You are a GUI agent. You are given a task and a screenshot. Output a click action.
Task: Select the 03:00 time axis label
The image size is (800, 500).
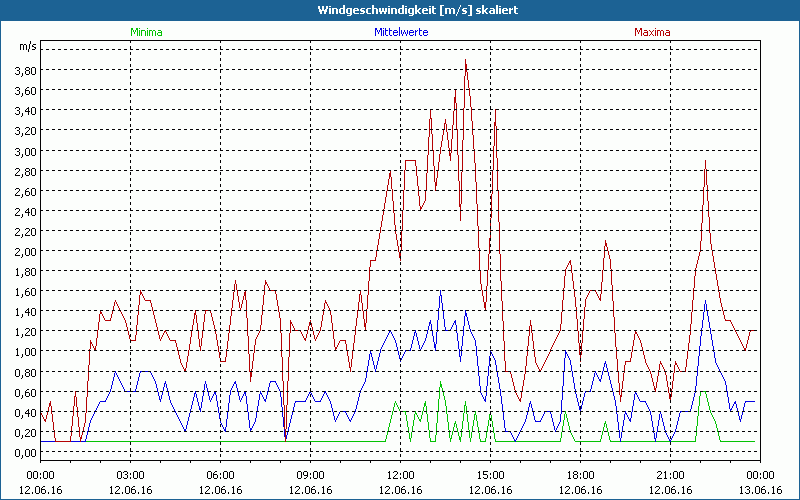pos(130,475)
